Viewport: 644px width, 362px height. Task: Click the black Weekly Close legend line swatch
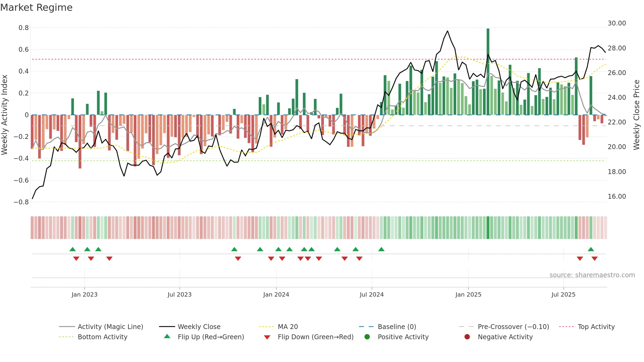tap(167, 327)
